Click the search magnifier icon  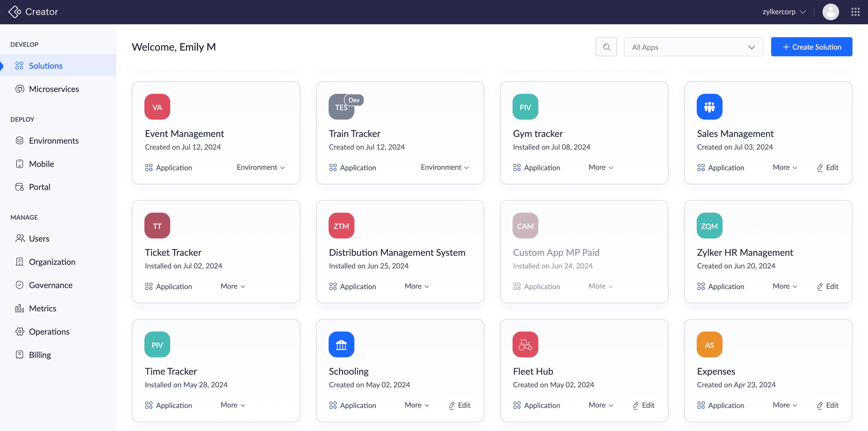[606, 47]
